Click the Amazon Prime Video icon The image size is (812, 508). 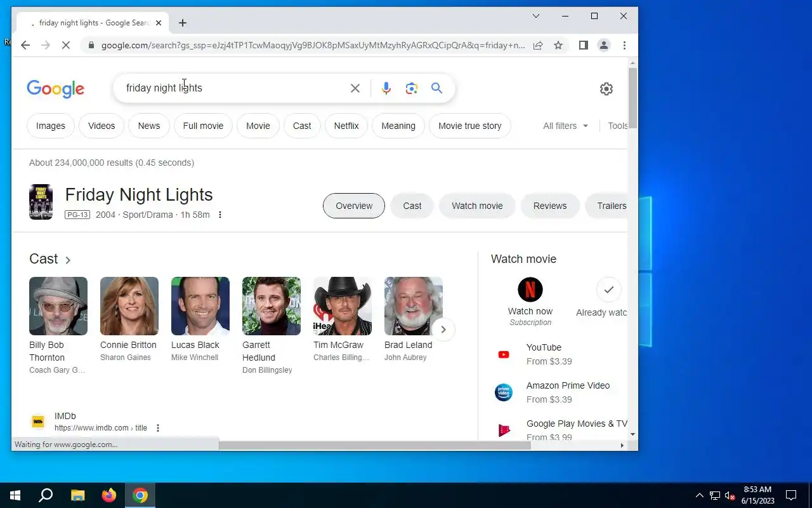point(504,392)
